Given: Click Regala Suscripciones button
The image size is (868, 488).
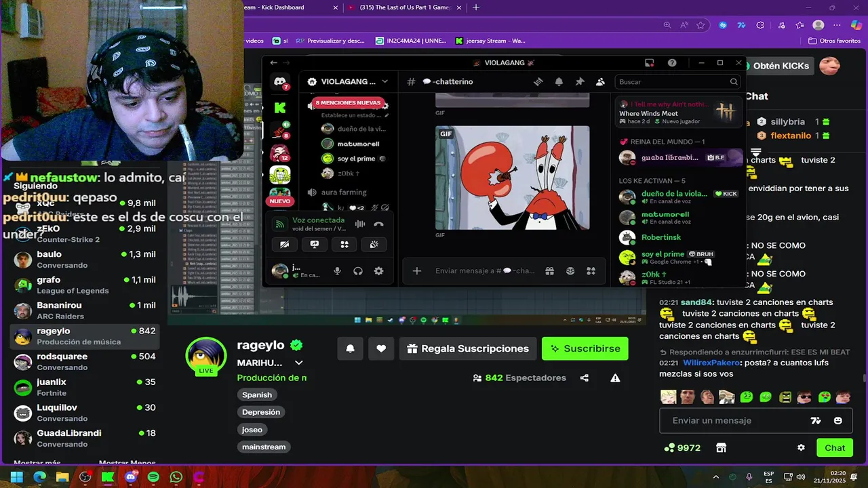Looking at the screenshot, I should pyautogui.click(x=467, y=348).
